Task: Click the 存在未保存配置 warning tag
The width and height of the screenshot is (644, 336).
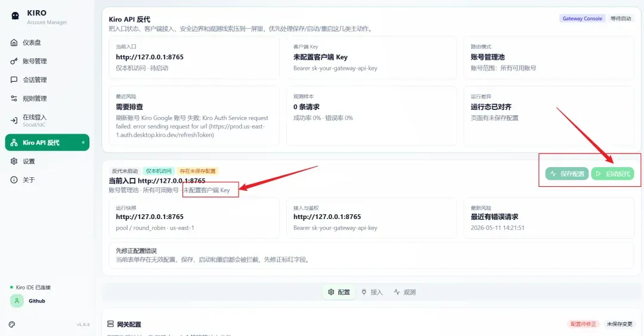Action: pyautogui.click(x=197, y=171)
